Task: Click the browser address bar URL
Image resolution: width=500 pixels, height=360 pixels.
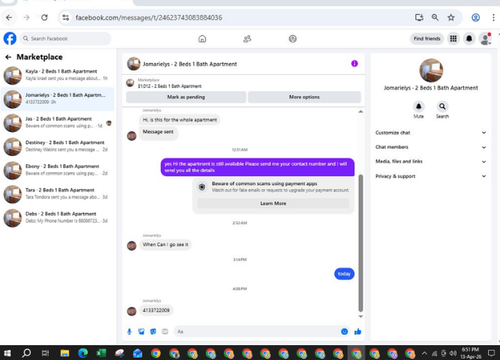Action: click(x=149, y=17)
